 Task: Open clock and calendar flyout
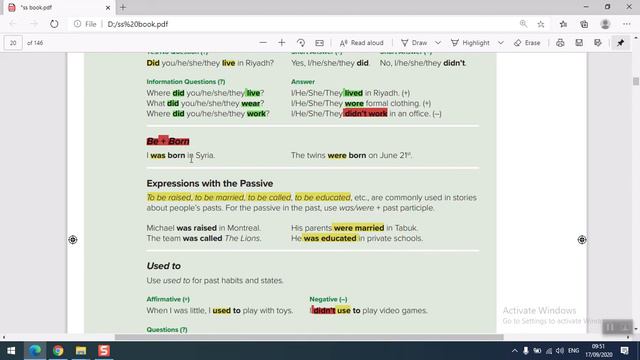[598, 351]
